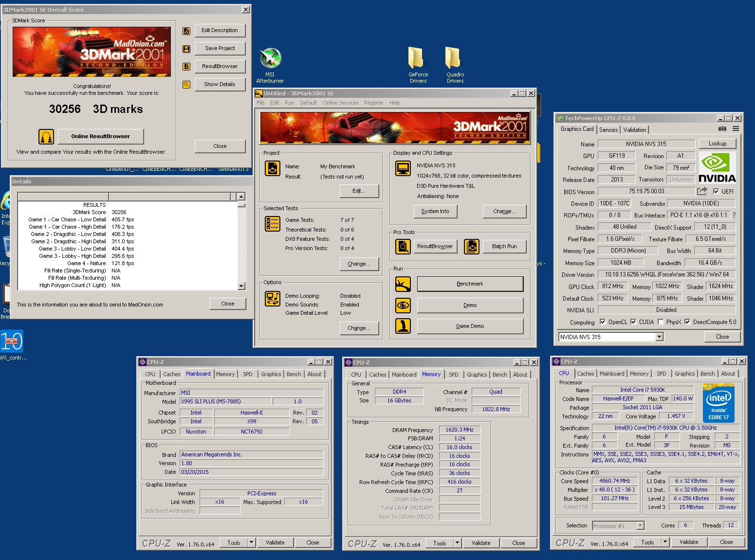Open Bench tab in CPU-Z CPU window

(707, 373)
